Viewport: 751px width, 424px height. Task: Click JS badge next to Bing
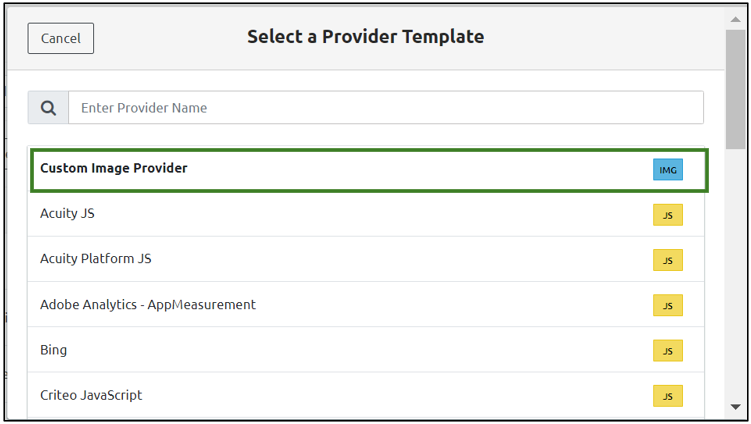coord(667,350)
